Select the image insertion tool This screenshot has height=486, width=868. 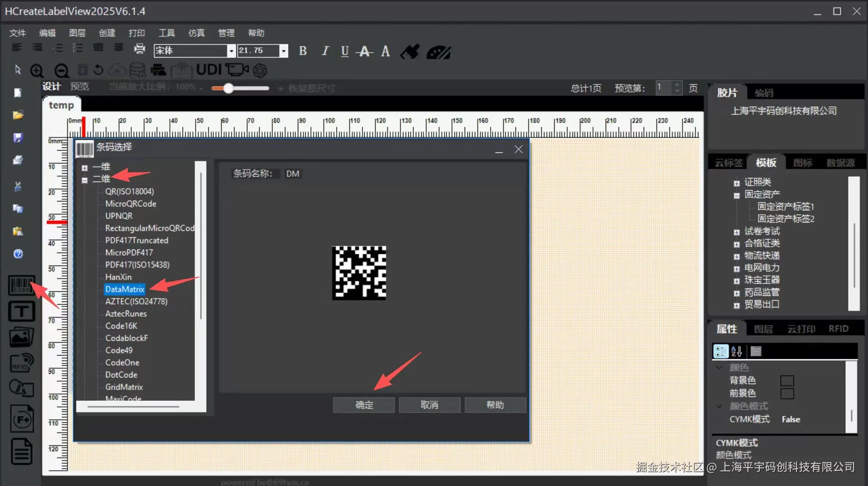tap(21, 337)
